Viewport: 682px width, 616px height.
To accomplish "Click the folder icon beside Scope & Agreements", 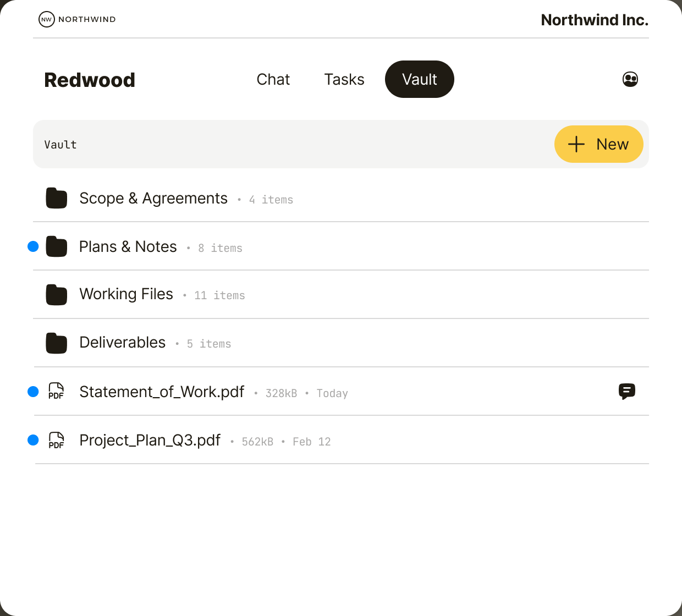I will tap(56, 198).
